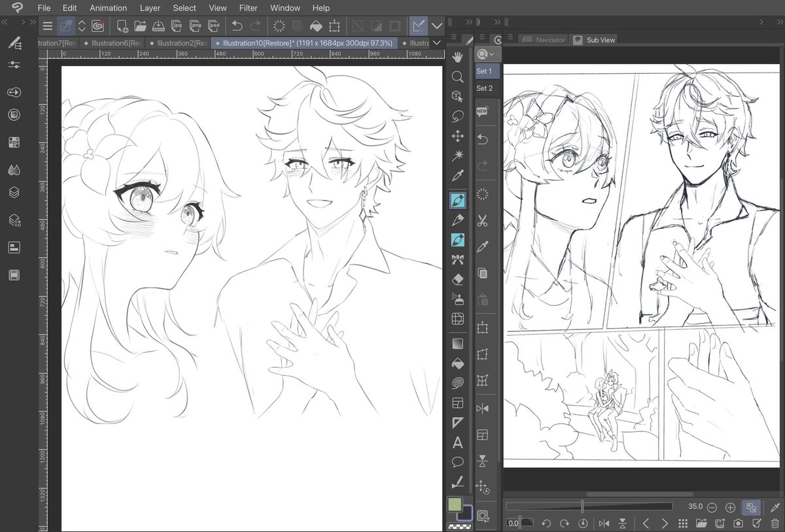Toggle the Sub View eyedropper mode

tap(776, 507)
